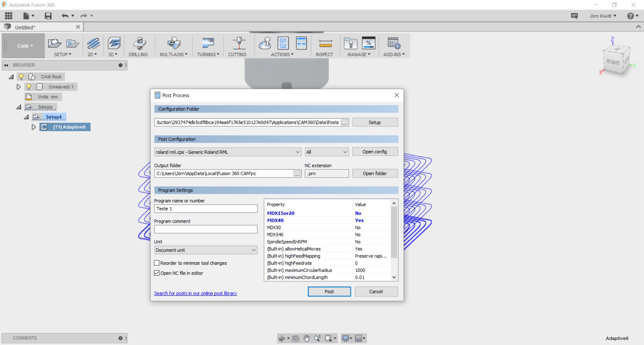Click the Open config button

(375, 152)
